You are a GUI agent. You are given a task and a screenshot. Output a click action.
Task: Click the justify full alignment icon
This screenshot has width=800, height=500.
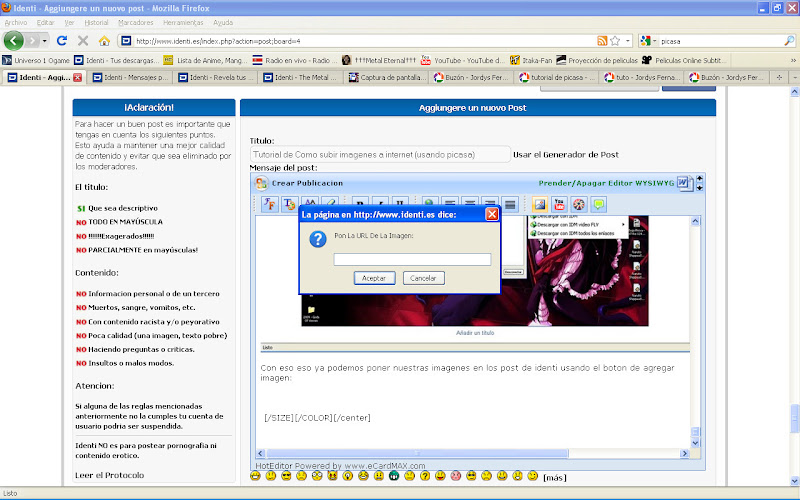[510, 205]
